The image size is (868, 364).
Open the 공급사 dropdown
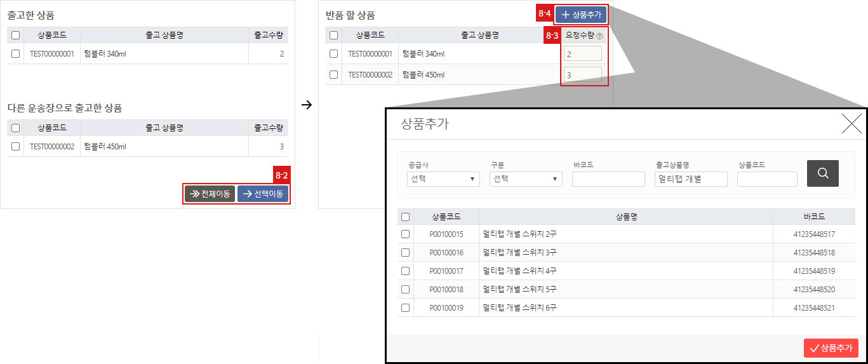coord(443,179)
